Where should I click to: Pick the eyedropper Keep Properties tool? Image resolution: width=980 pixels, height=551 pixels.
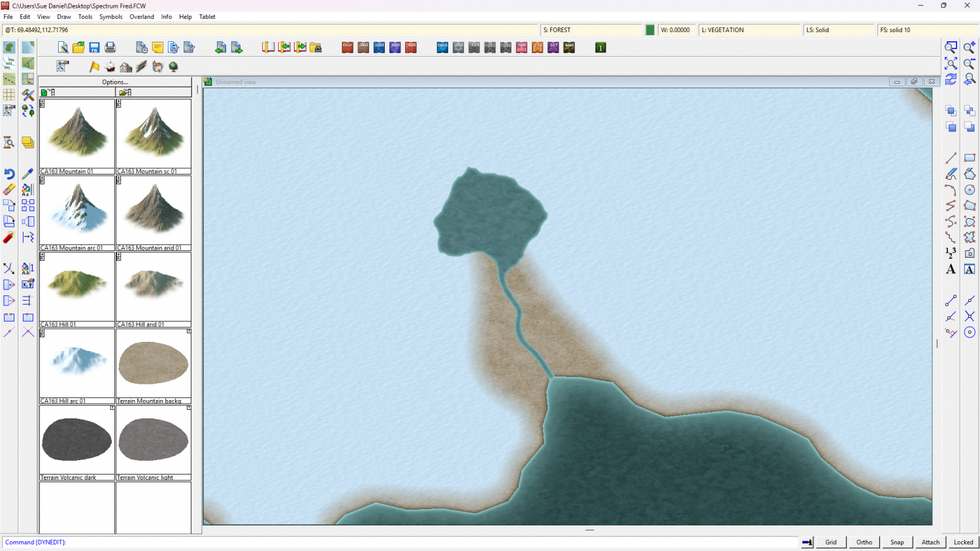coord(27,174)
